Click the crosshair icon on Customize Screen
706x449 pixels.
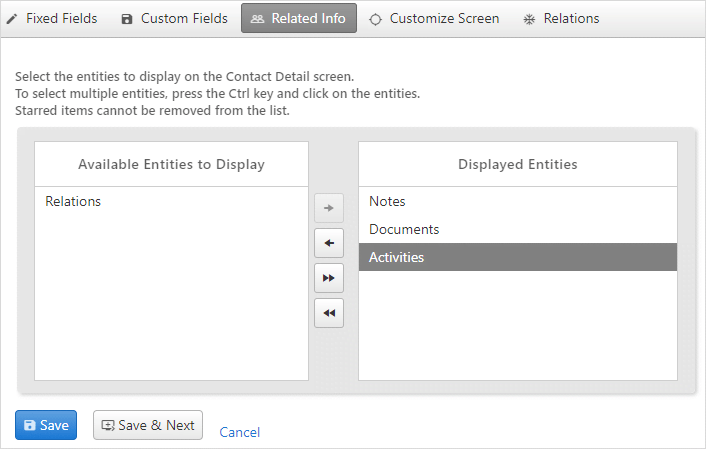coord(375,19)
